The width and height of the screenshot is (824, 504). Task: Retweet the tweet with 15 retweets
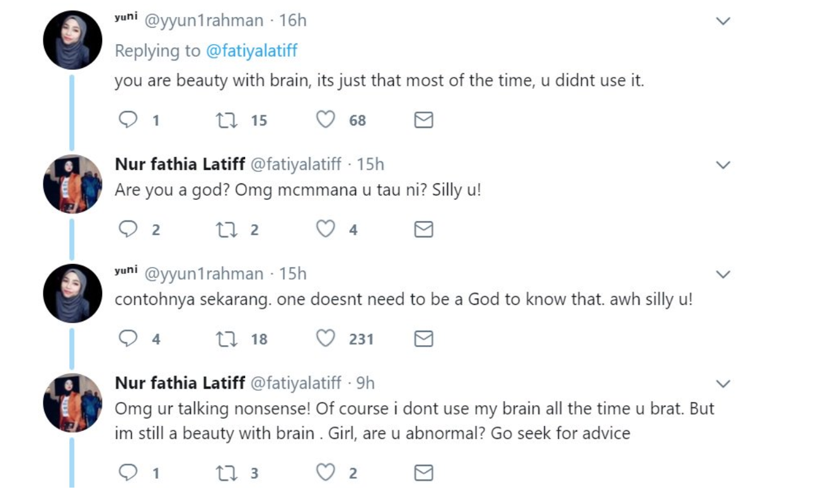tap(226, 120)
